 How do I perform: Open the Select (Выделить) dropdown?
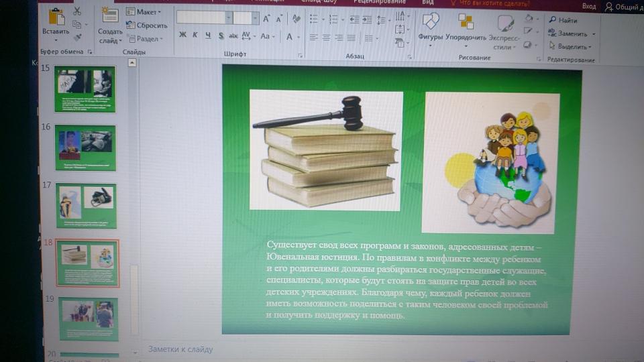[570, 46]
